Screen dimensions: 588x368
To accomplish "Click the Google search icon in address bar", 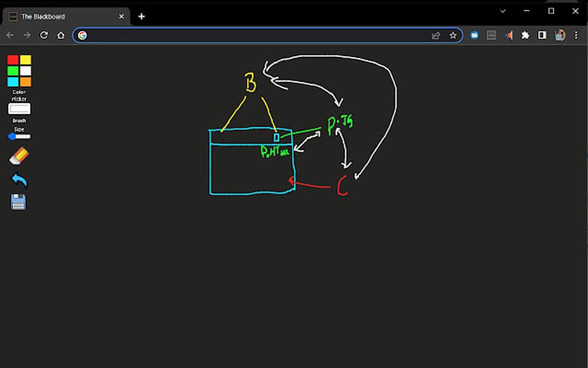I will pos(82,35).
